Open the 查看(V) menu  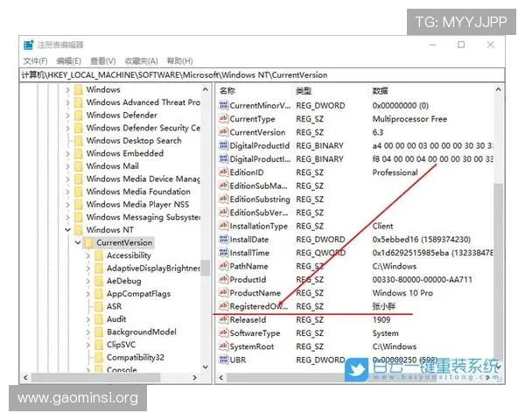click(102, 60)
